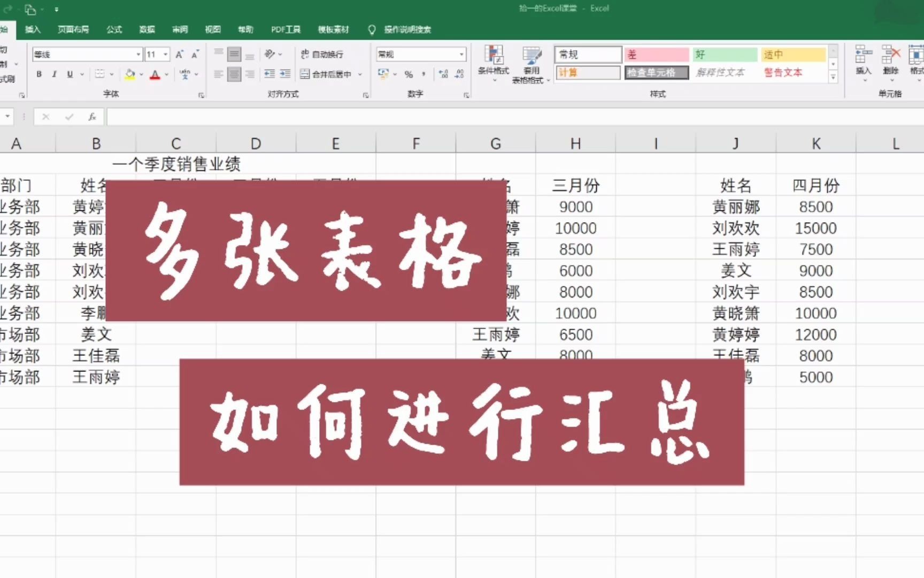Open the font name dropdown 等线
924x578 pixels.
(138, 54)
